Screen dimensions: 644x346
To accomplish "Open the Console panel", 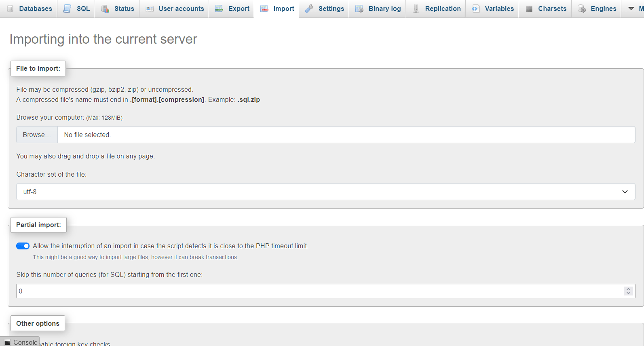I will tap(20, 342).
